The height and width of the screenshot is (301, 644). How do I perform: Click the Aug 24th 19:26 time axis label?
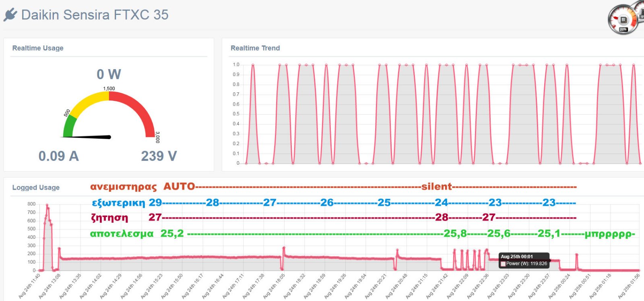pos(335,287)
